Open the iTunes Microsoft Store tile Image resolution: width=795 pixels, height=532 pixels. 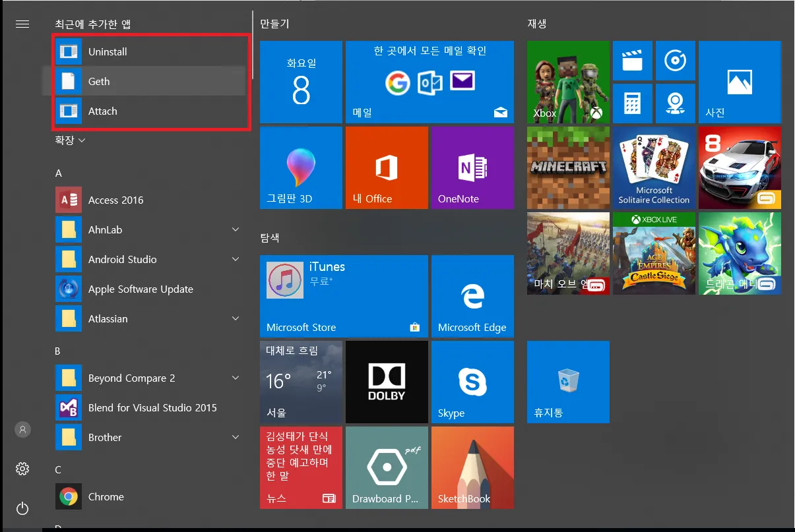(344, 296)
